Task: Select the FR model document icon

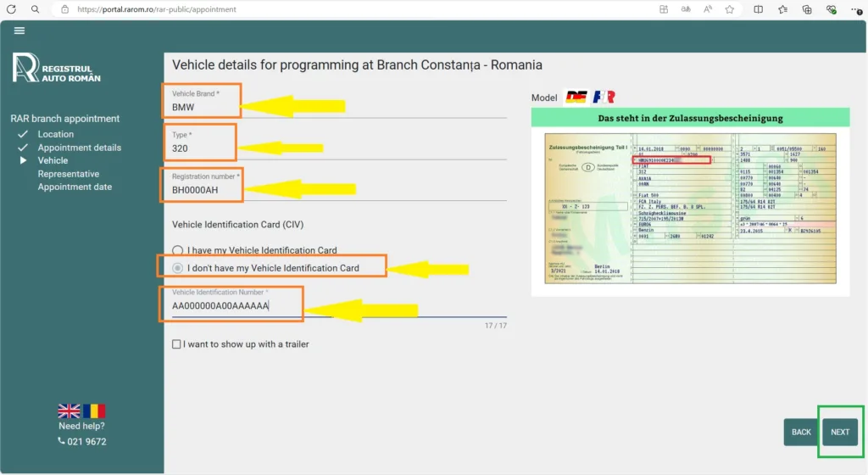Action: click(604, 97)
